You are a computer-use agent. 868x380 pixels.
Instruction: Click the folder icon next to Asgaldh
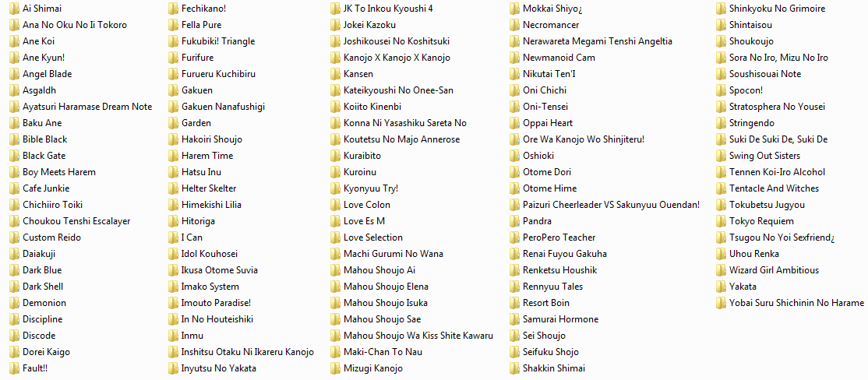coord(14,90)
